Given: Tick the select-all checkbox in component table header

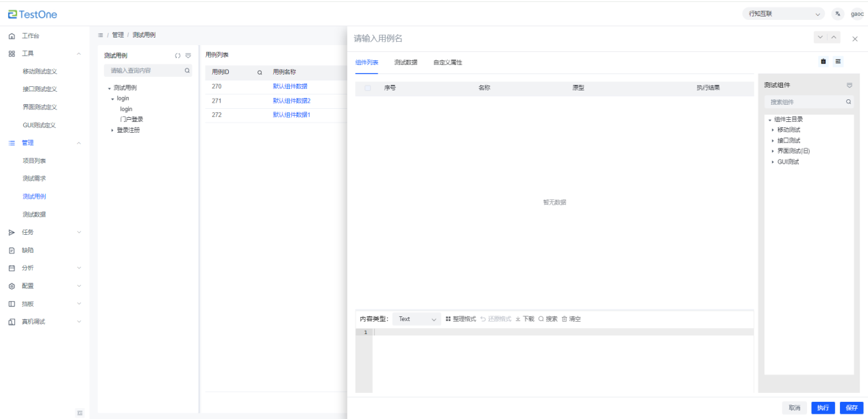Looking at the screenshot, I should [x=368, y=88].
